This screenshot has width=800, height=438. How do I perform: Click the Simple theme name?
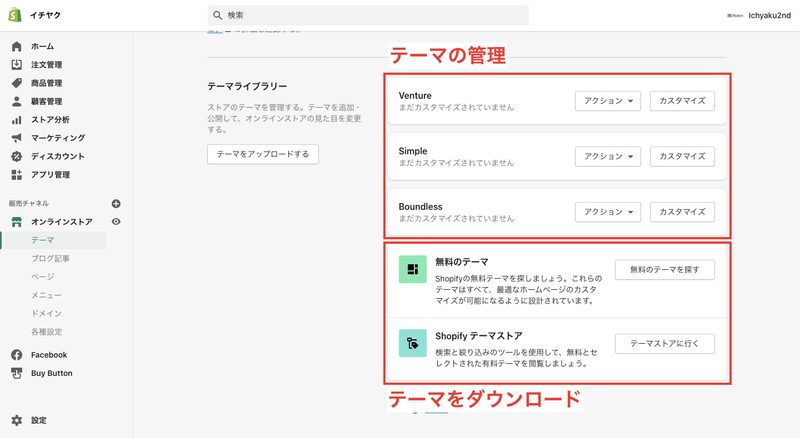point(413,151)
